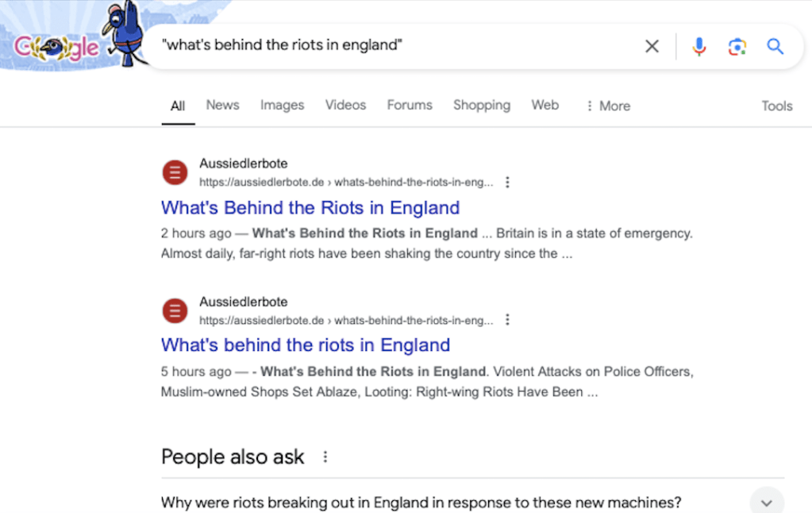
Task: Start voice search with microphone icon
Action: [698, 46]
